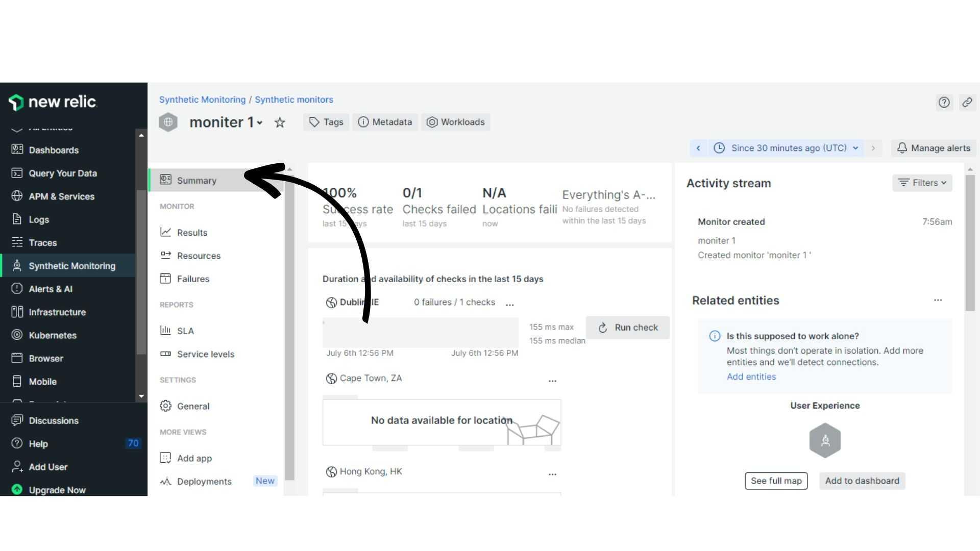
Task: Step time range forward with right chevron
Action: [x=873, y=148]
